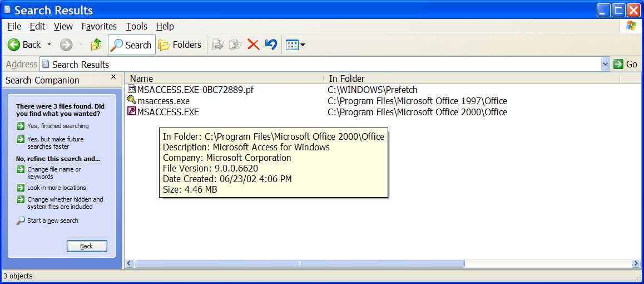Screen dimensions: 644x284
Task: Click the prefetch file icon
Action: coord(132,89)
